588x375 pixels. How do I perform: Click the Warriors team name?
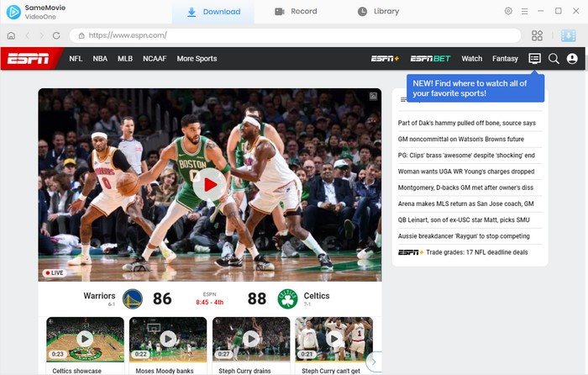tap(99, 296)
